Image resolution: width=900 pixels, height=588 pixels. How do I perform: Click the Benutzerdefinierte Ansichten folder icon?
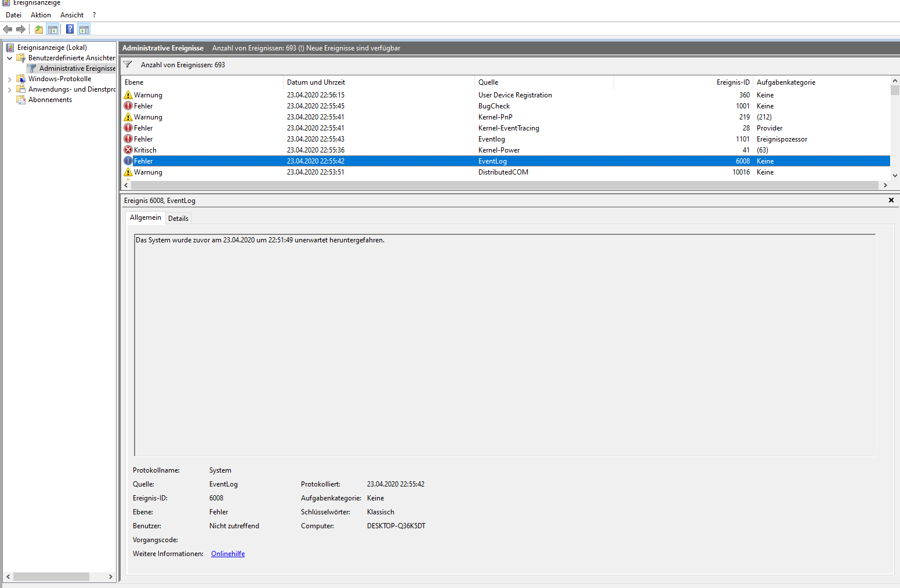21,58
